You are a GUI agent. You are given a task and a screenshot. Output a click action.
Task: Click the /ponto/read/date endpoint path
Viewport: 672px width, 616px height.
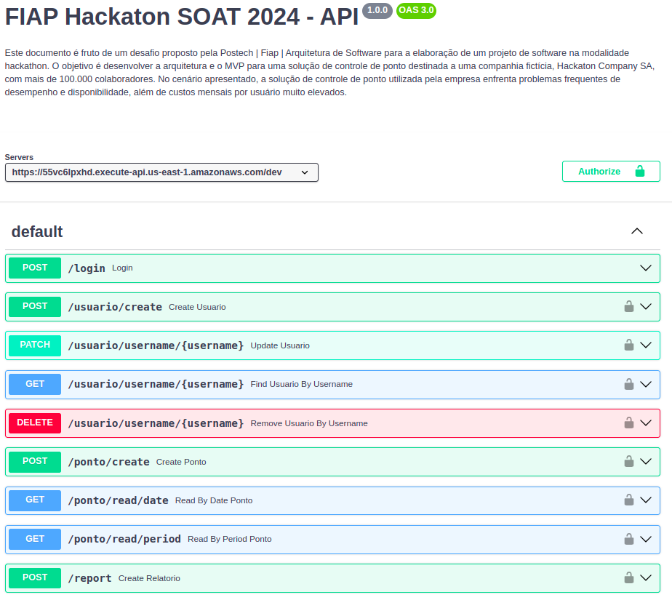(119, 500)
